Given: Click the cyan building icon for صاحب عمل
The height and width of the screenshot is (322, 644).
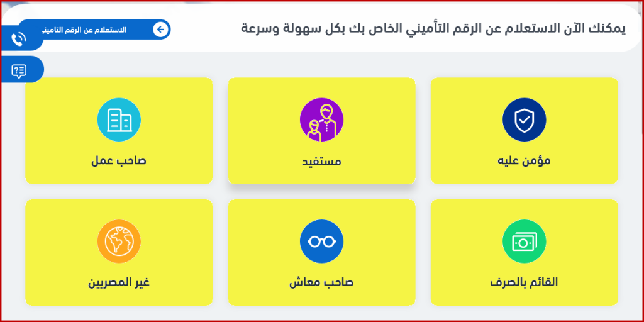Looking at the screenshot, I should point(119,119).
